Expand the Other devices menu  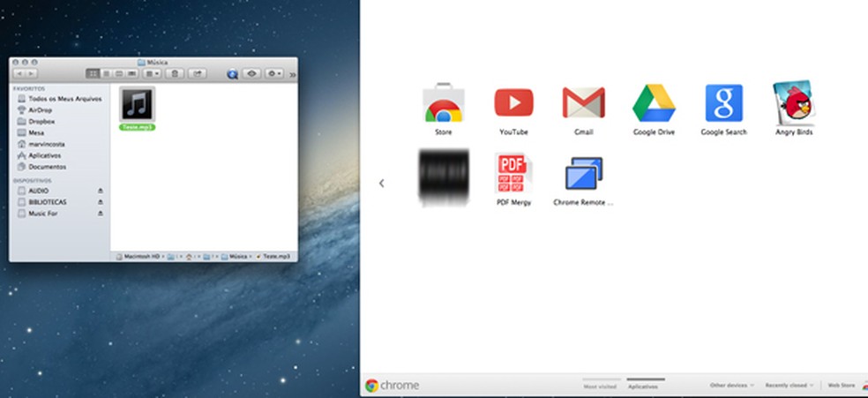tap(732, 386)
